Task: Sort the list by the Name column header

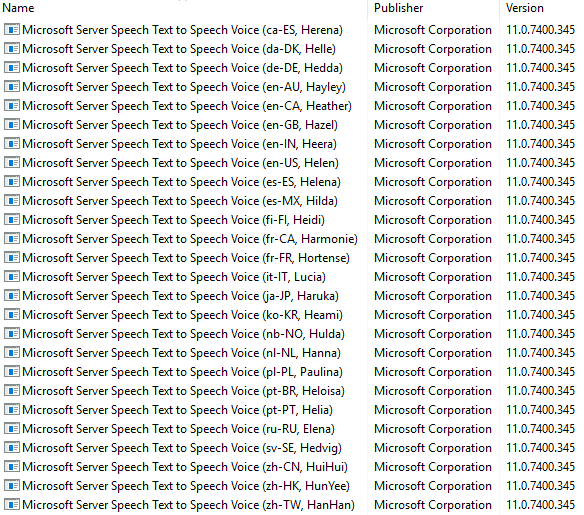Action: 18,8
